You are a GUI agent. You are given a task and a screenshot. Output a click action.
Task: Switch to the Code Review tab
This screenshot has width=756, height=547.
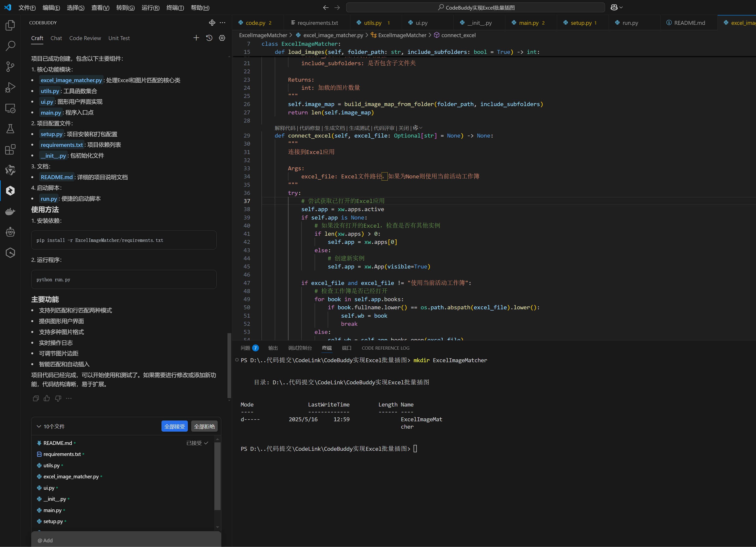coord(85,38)
